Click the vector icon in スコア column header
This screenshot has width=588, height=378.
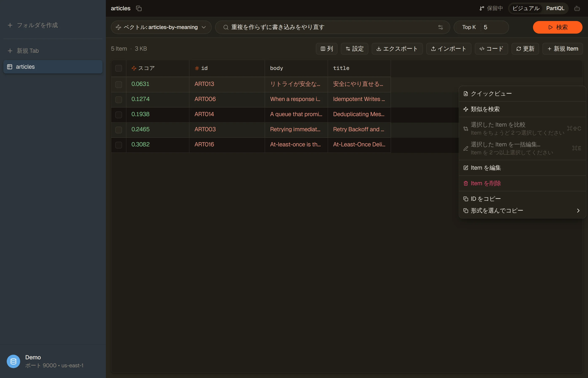[134, 68]
